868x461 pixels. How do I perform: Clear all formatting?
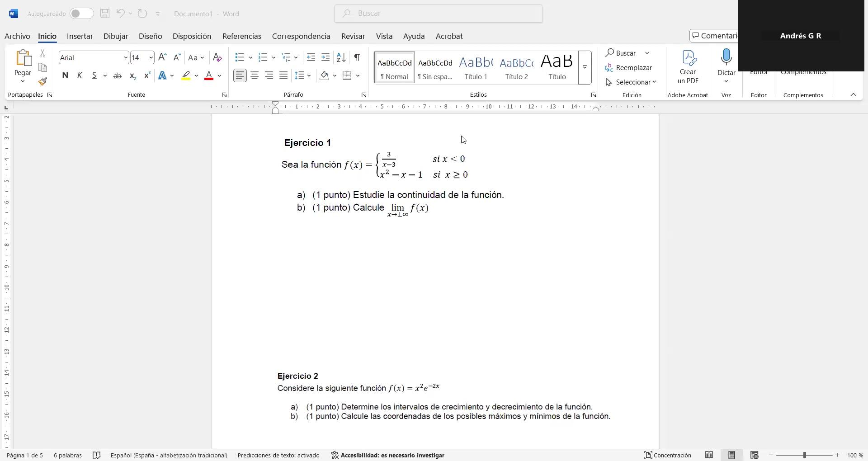217,57
